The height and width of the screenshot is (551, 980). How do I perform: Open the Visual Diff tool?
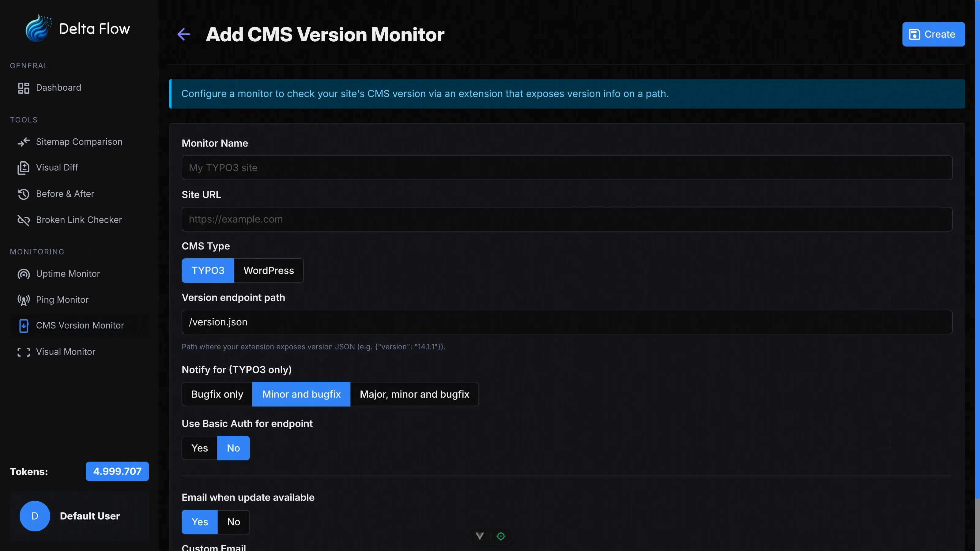[57, 167]
